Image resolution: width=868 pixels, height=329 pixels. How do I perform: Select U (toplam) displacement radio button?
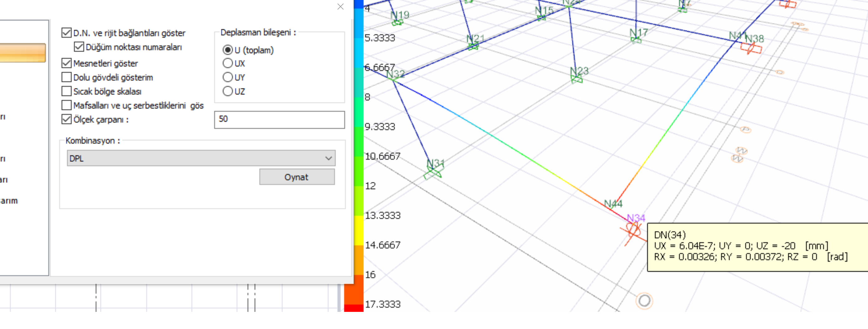coord(228,50)
